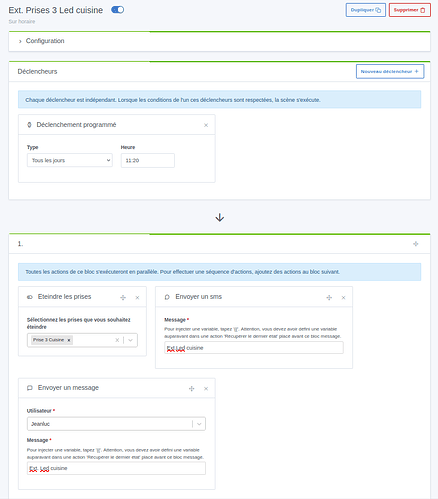Clear all selected prises

(117, 340)
